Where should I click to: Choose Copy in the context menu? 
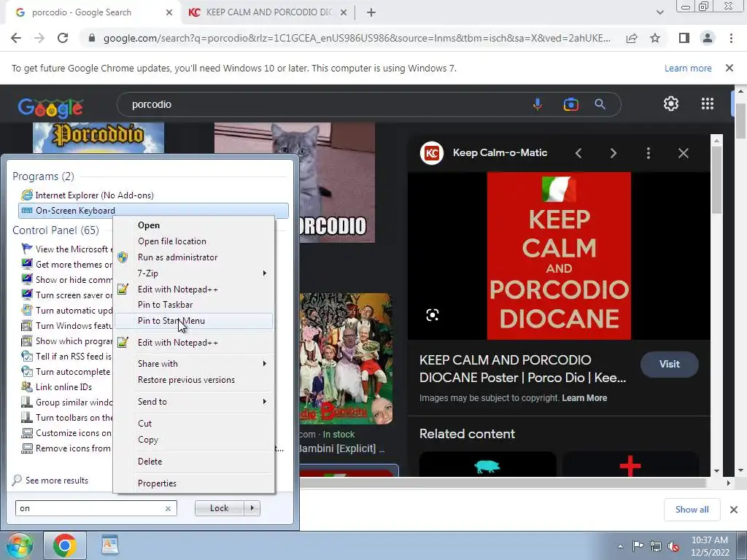[x=194, y=440]
